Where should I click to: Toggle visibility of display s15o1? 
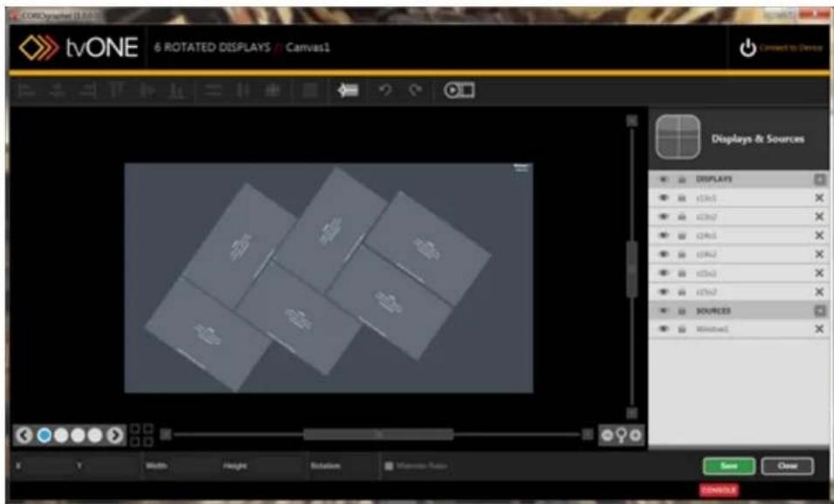(663, 273)
